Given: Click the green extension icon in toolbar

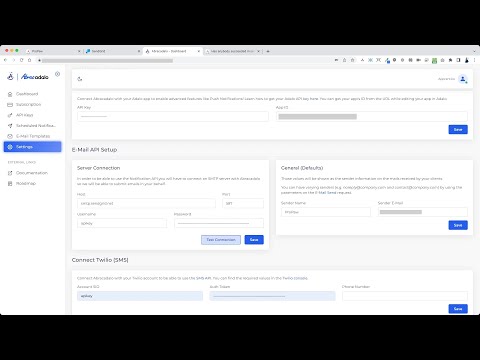Looking at the screenshot, I should tap(434, 60).
